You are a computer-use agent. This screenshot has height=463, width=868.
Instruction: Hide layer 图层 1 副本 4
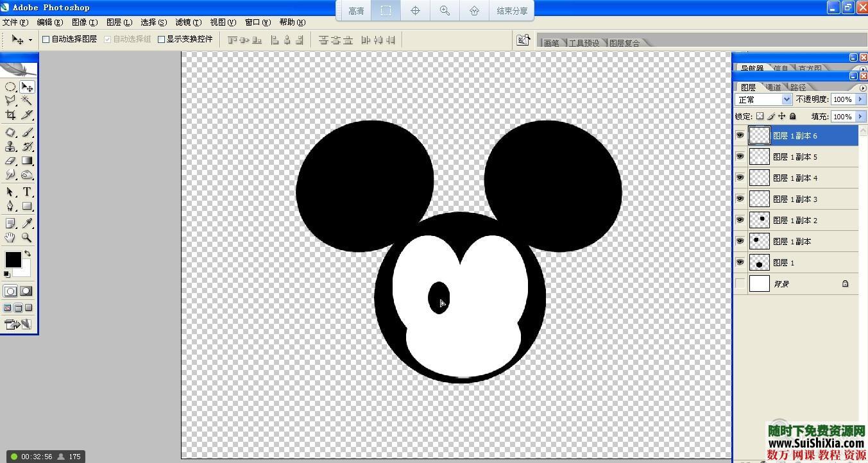(740, 178)
